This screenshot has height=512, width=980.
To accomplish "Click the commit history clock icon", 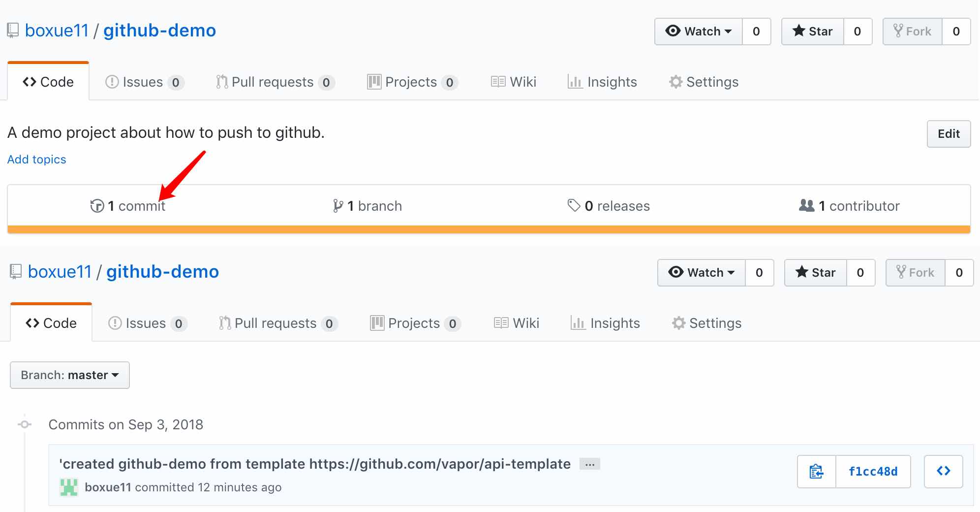I will pos(97,206).
